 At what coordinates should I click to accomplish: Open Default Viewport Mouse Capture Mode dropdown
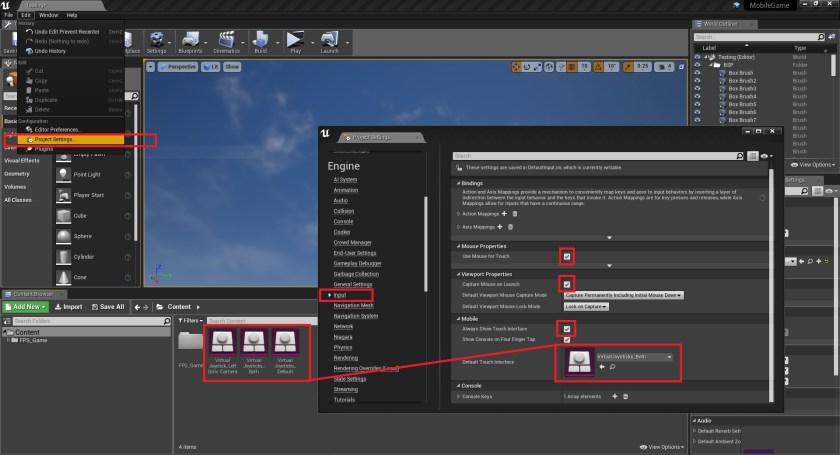[x=623, y=295]
